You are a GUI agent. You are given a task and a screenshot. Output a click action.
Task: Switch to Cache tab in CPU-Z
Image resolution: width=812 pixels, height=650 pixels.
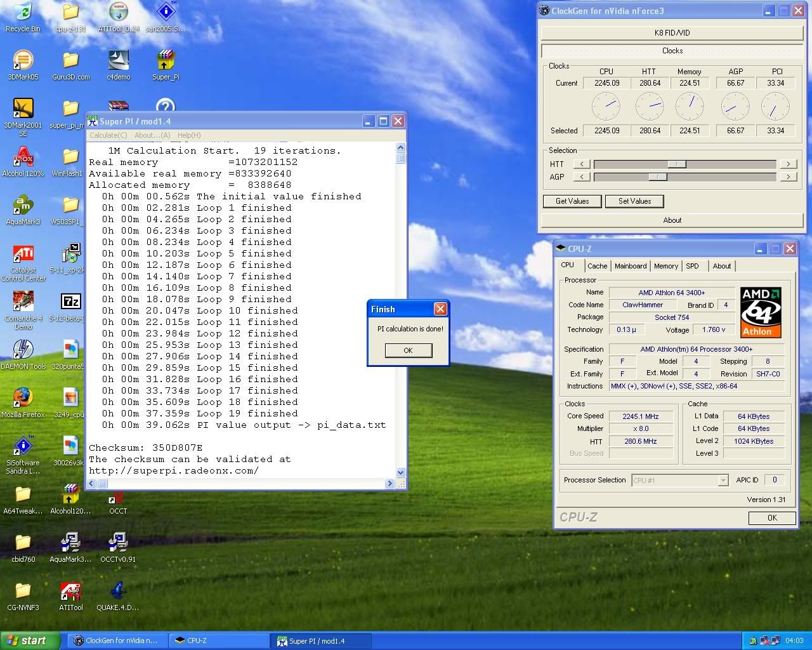[597, 266]
